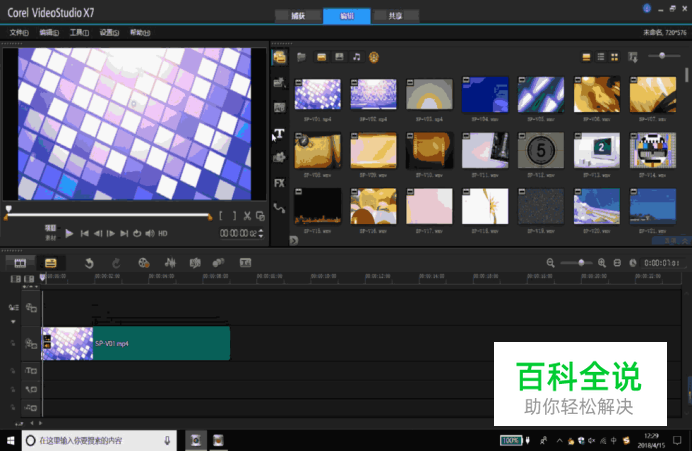Zoom in on the timeline
692x451 pixels.
(x=602, y=263)
